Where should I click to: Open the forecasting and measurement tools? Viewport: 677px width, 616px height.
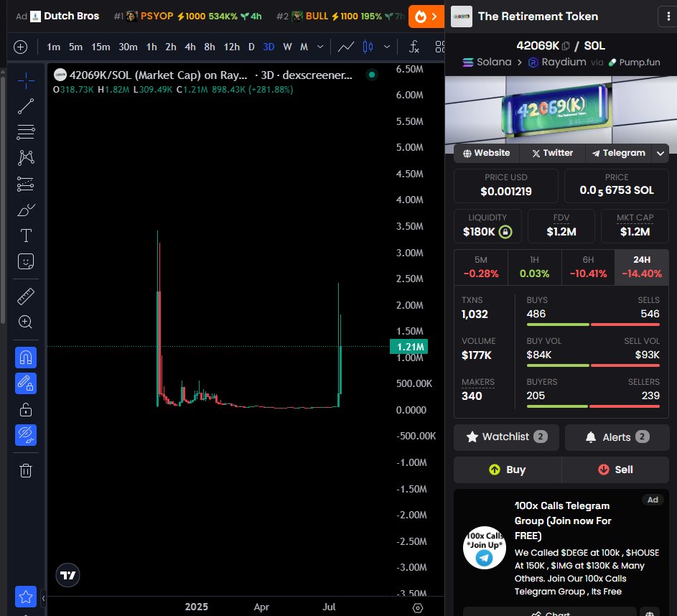pos(26,184)
